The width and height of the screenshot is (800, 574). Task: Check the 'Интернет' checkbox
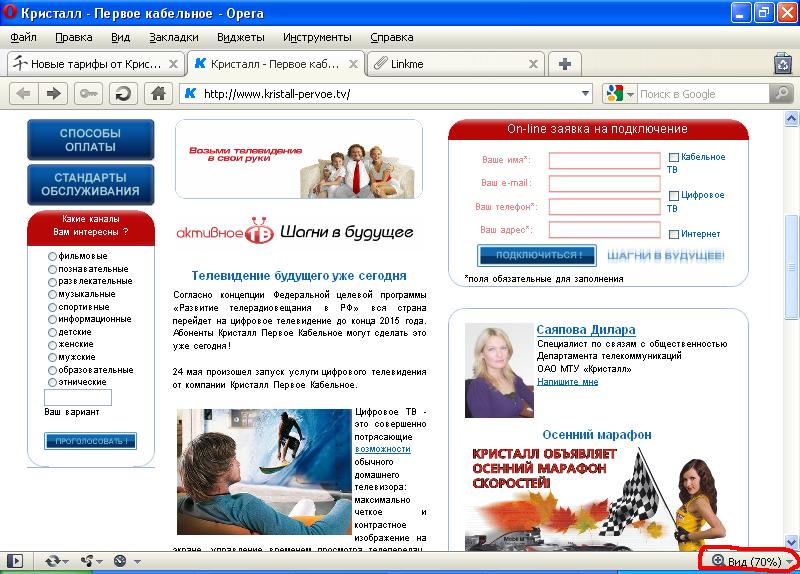pyautogui.click(x=673, y=234)
